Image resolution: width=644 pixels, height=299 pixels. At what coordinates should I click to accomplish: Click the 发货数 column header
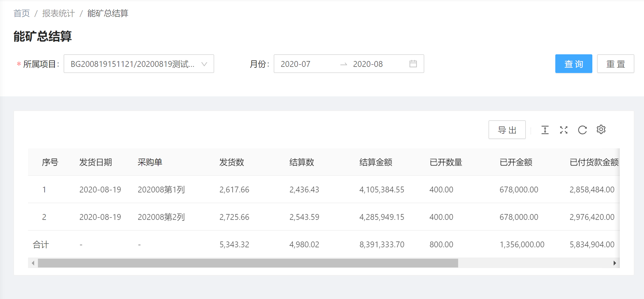point(232,162)
